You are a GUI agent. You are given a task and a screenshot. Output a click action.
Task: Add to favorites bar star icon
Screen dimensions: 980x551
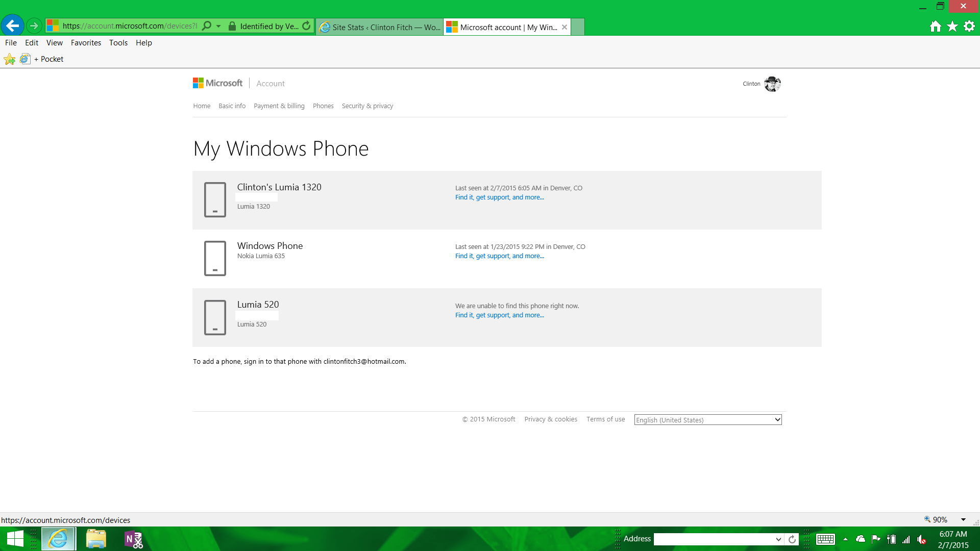10,59
